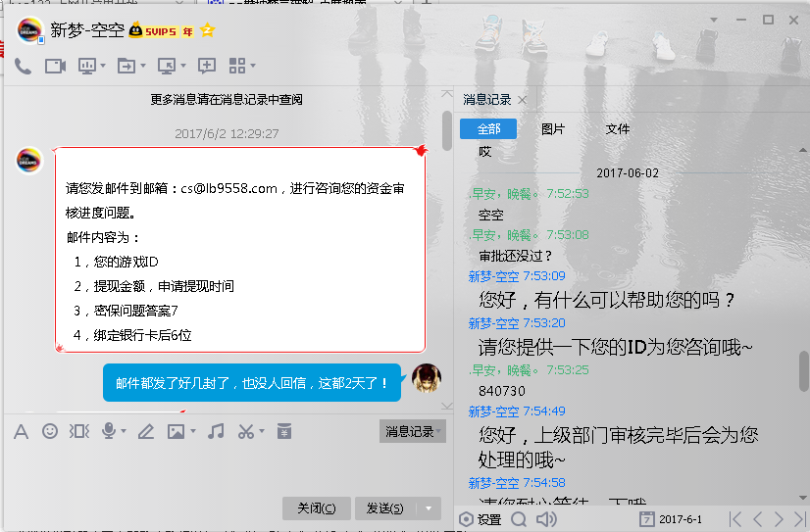
Task: Open the send file folder icon
Action: pyautogui.click(x=127, y=66)
